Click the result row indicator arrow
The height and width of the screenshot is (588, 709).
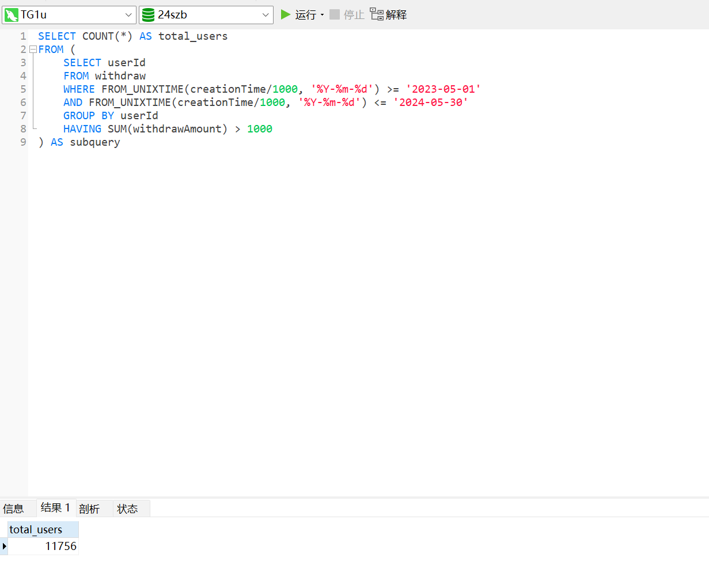(x=4, y=546)
